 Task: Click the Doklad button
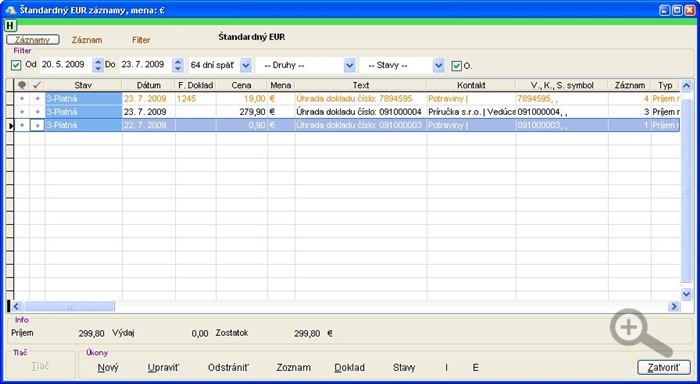point(350,367)
